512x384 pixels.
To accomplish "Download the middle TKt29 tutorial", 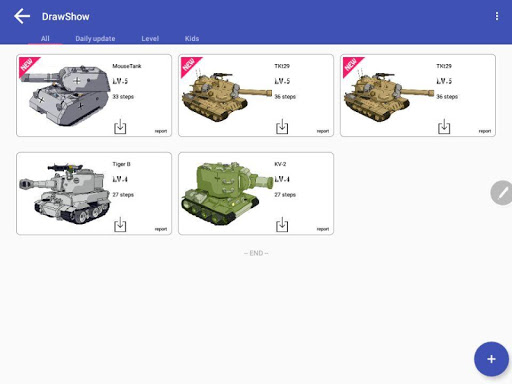I will [282, 127].
